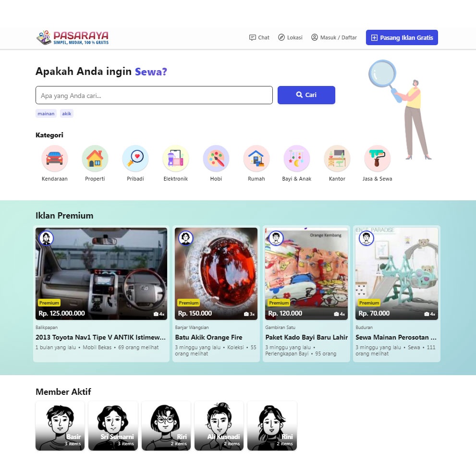
Task: Select the mainan suggestion tag
Action: click(46, 113)
